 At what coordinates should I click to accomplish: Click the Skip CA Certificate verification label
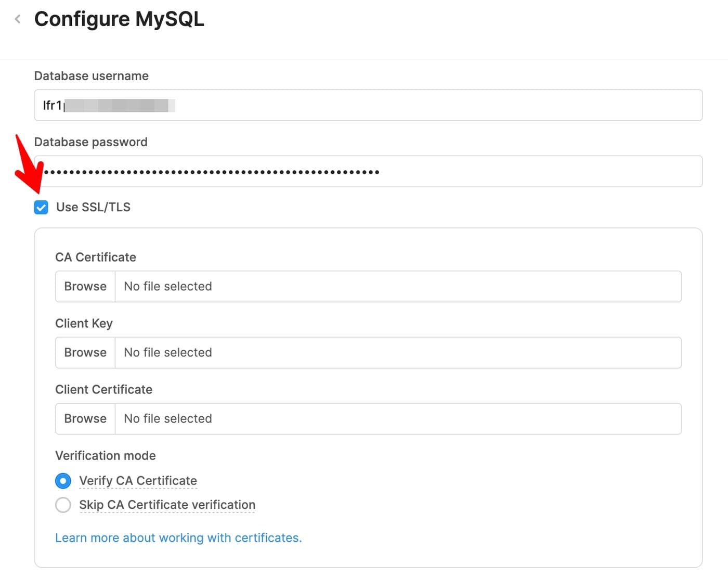coord(167,505)
